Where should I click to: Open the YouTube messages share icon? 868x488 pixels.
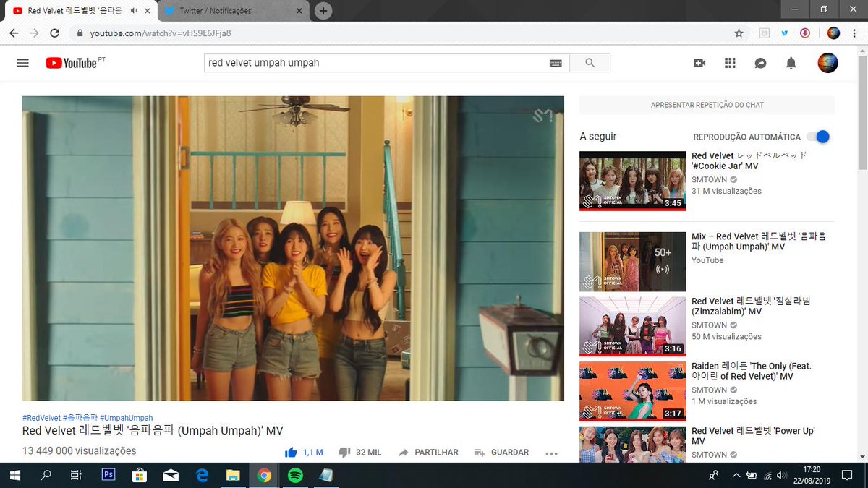(760, 63)
